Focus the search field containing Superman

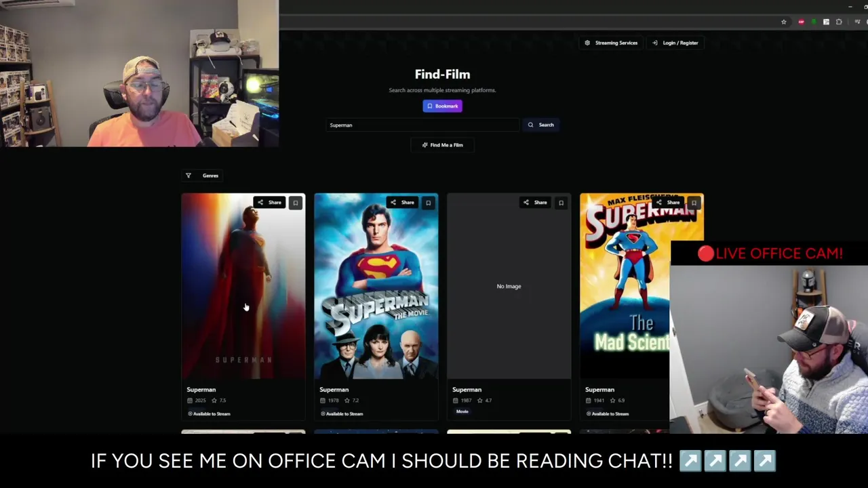422,125
